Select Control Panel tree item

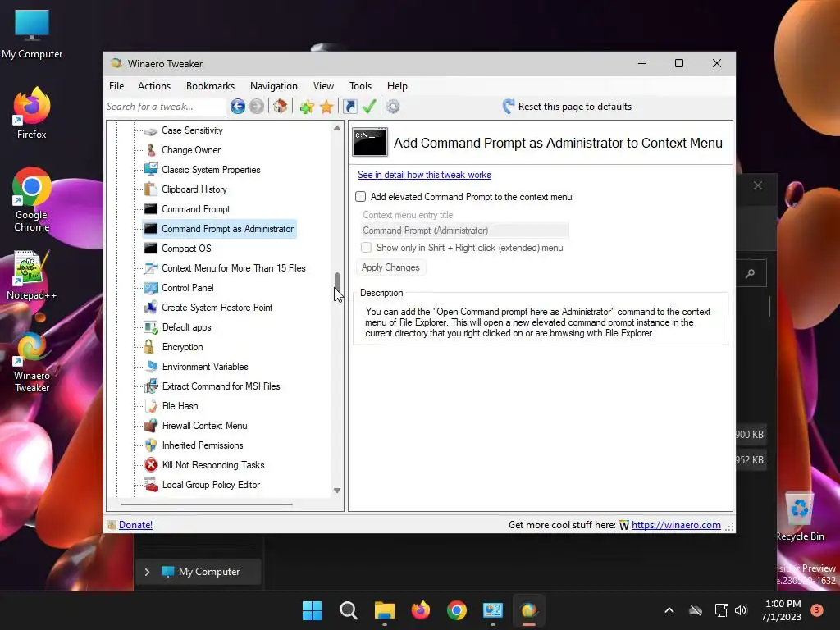(x=188, y=288)
